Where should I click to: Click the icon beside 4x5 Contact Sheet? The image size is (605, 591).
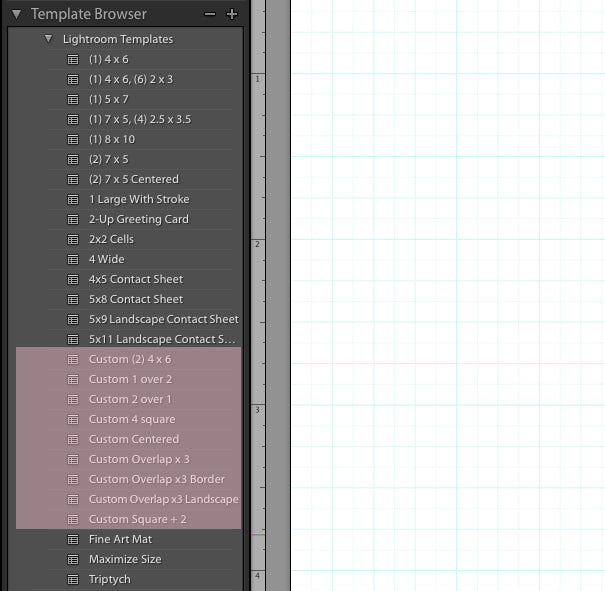point(73,279)
